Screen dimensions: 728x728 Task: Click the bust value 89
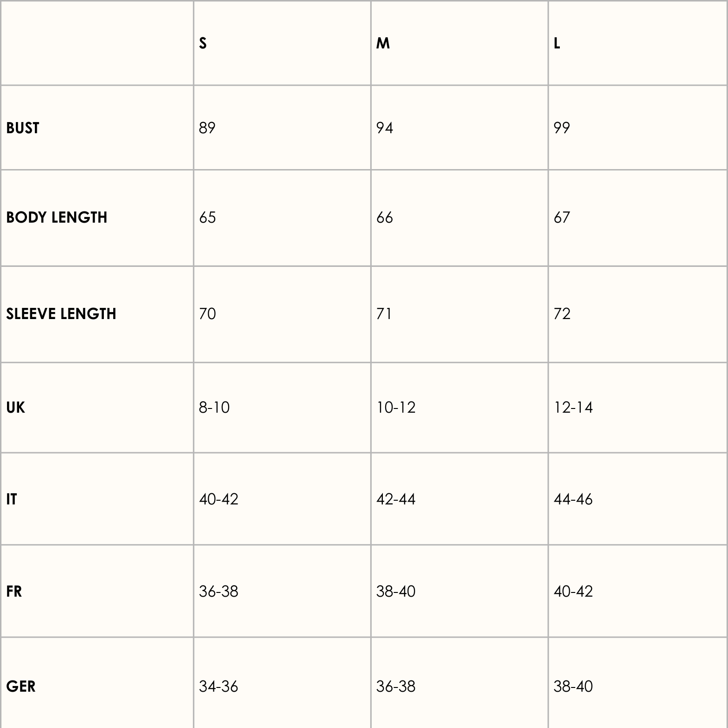[x=207, y=128]
